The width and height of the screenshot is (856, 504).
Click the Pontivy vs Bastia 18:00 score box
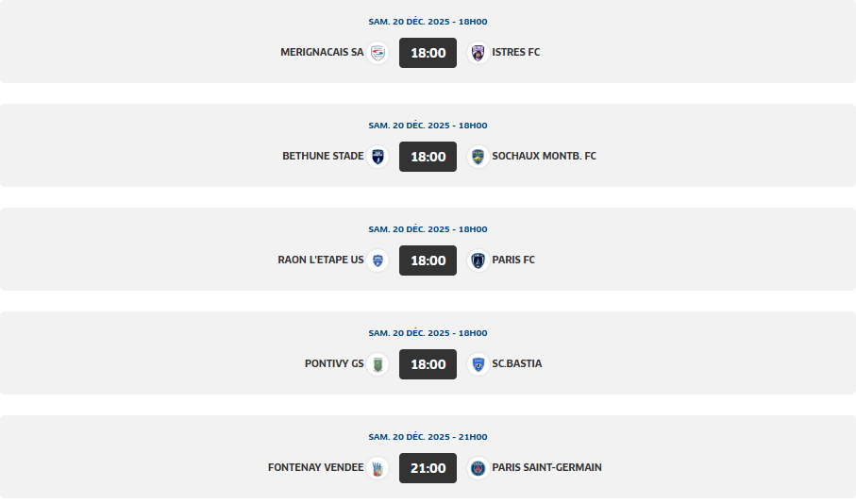tap(428, 364)
